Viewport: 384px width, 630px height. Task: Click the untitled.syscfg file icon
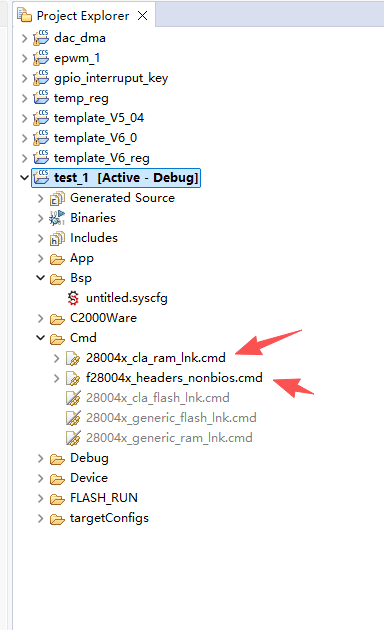click(73, 298)
